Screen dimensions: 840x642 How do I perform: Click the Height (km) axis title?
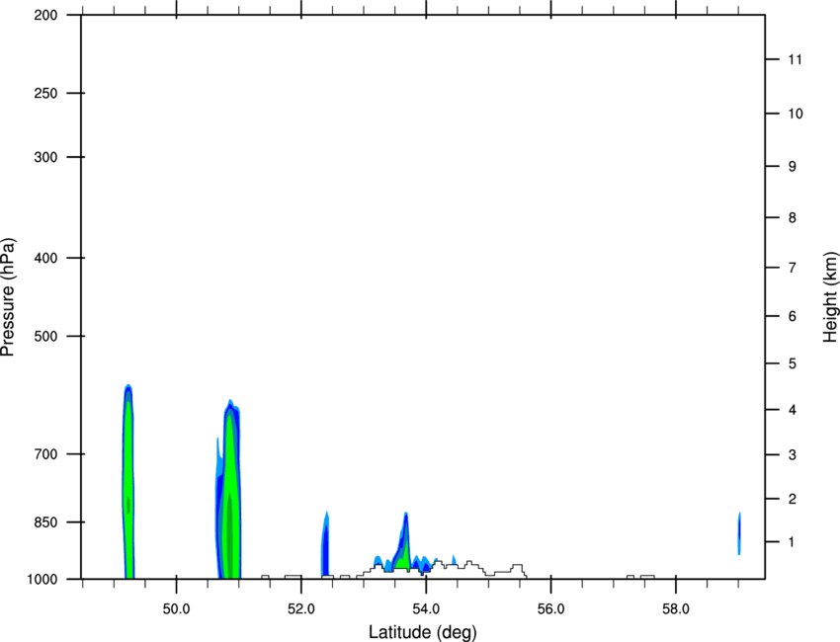pos(830,297)
